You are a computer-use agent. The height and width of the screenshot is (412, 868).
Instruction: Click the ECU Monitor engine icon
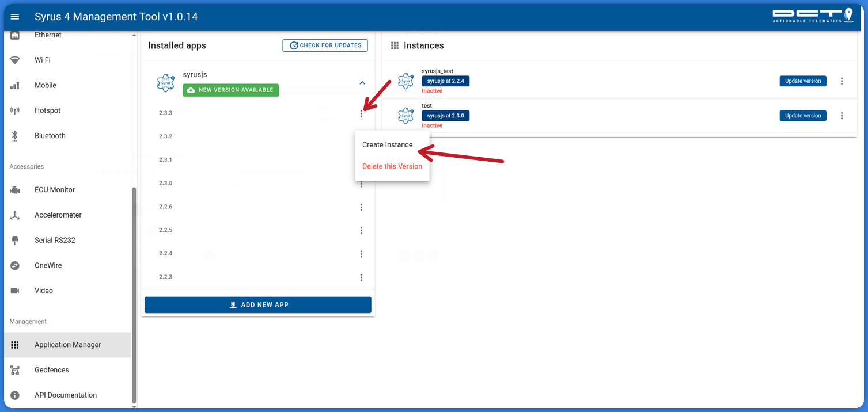[15, 190]
